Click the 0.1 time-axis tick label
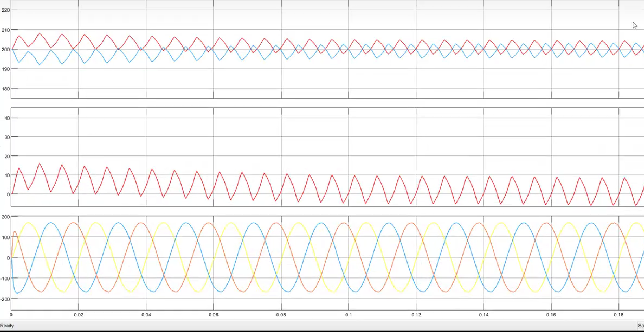 tap(348, 315)
